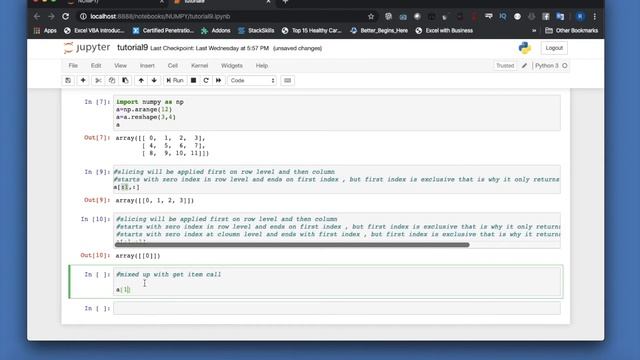Paste cells below icon
640x360 pixels.
[125, 80]
